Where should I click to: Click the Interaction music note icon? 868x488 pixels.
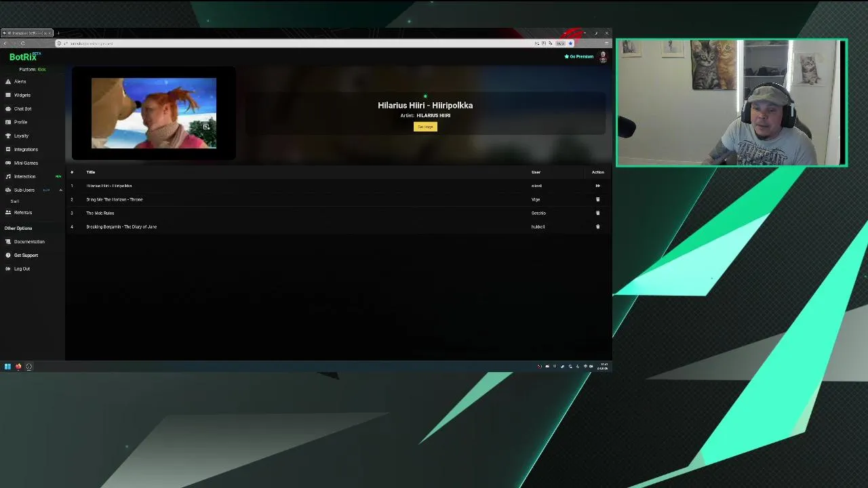coord(8,176)
